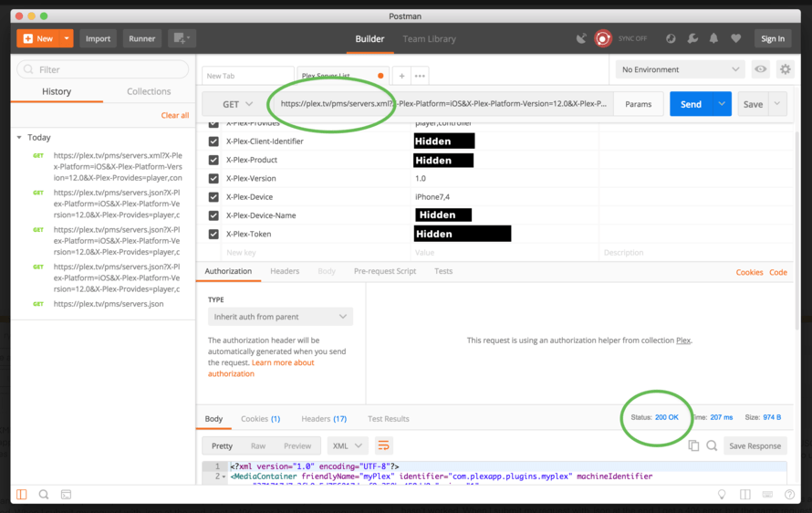
Task: Open response Cookies (1) tab
Action: tap(261, 419)
